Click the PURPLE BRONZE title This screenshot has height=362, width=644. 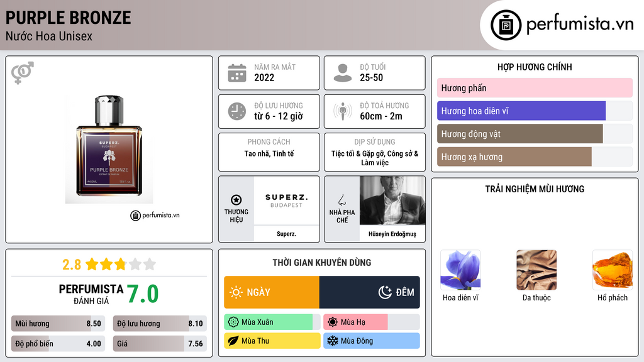click(x=68, y=18)
